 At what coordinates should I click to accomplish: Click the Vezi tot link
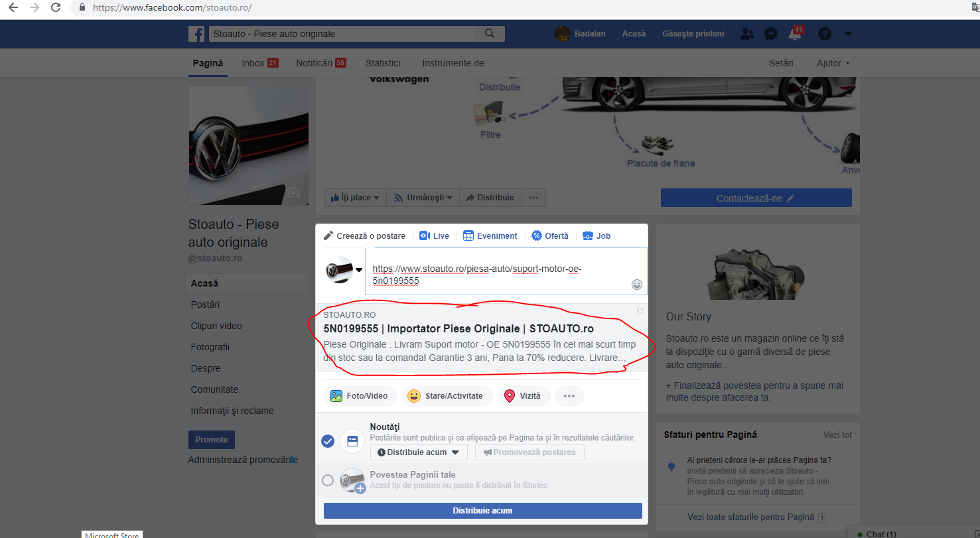click(837, 435)
